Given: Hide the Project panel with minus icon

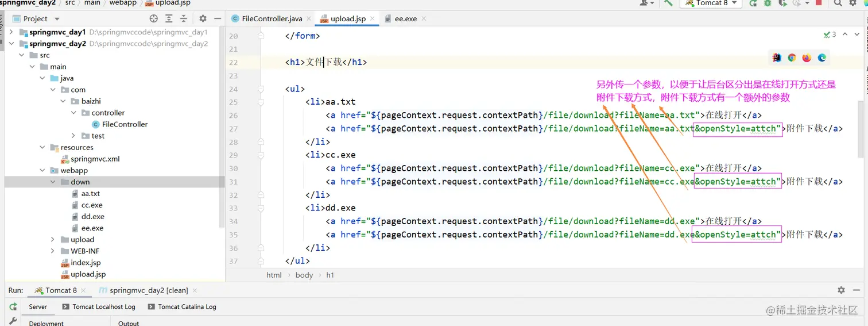Looking at the screenshot, I should click(x=217, y=18).
